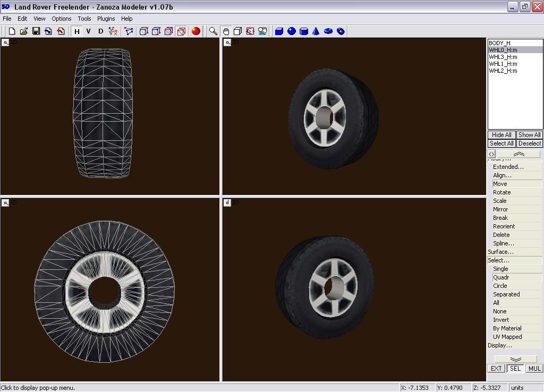Select the magnifier Zoom tool

coord(213,31)
